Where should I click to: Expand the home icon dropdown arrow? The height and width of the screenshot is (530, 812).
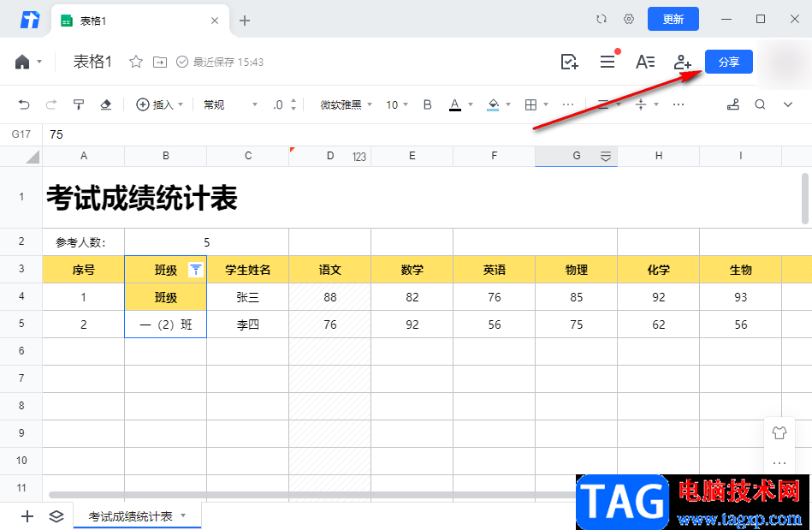(x=39, y=63)
